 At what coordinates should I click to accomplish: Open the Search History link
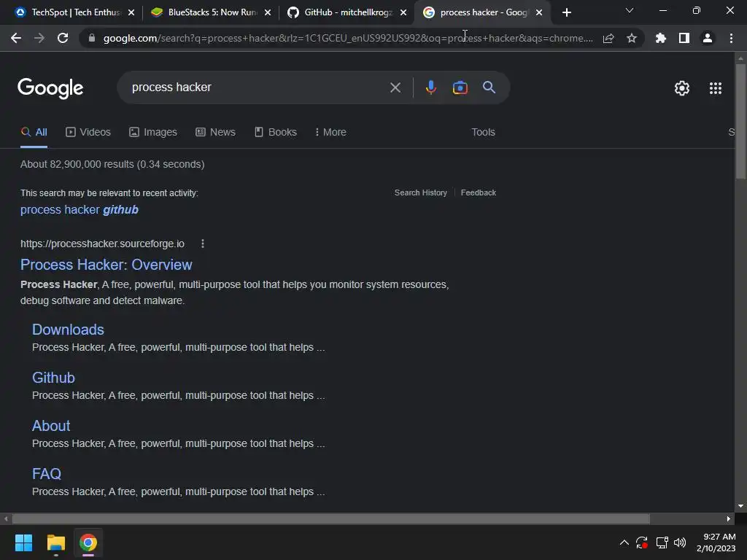[421, 192]
